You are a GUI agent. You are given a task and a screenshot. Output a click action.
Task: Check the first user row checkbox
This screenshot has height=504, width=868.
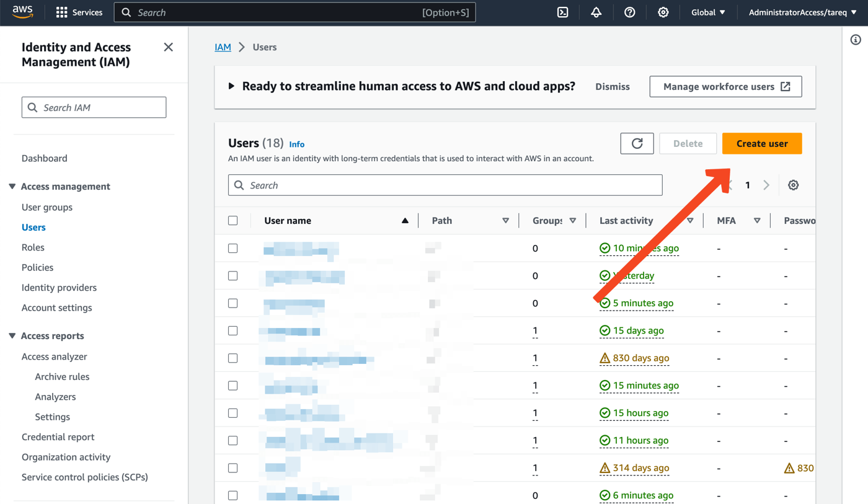click(233, 249)
